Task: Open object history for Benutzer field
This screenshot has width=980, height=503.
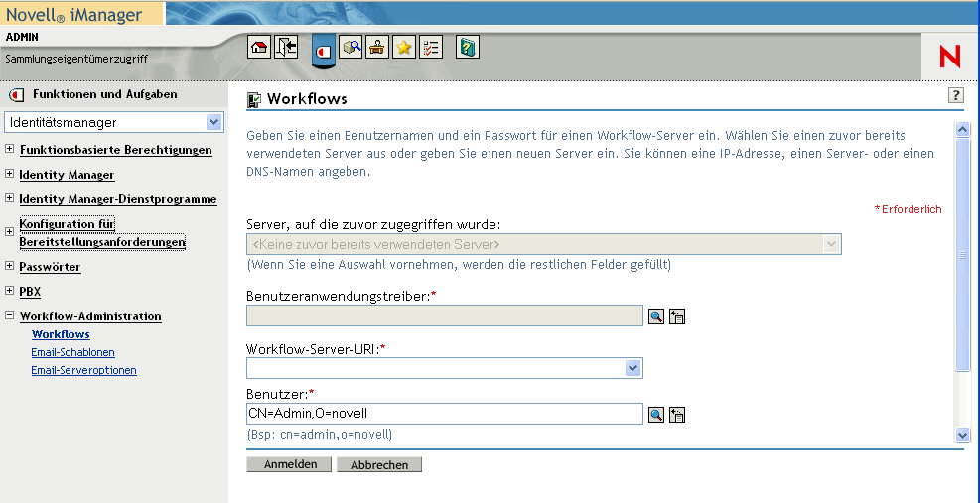Action: click(x=677, y=415)
